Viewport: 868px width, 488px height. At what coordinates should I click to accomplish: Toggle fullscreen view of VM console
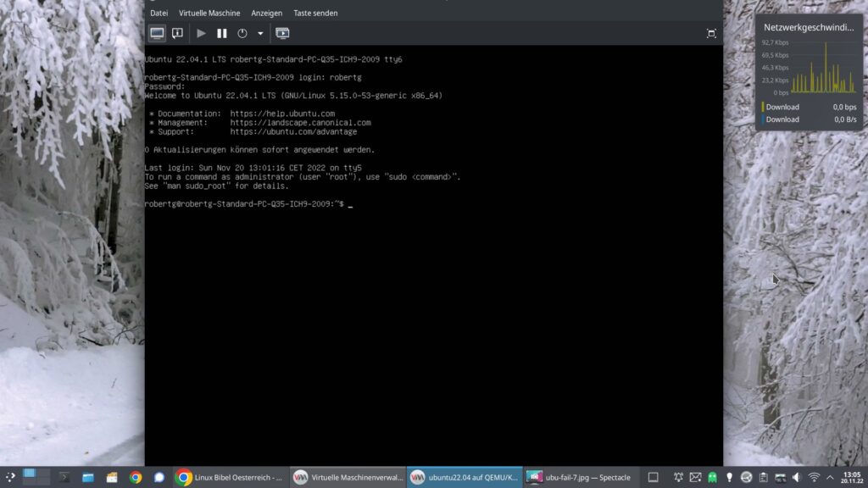click(x=711, y=33)
